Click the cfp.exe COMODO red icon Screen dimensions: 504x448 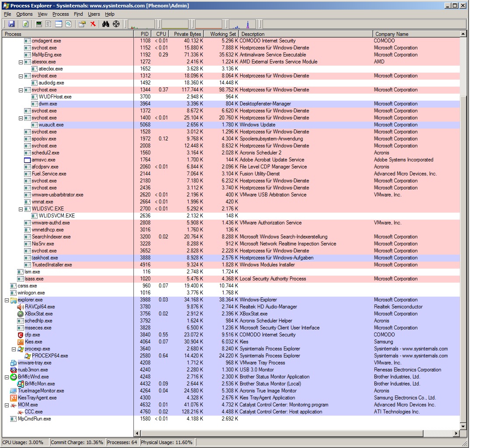click(x=20, y=335)
